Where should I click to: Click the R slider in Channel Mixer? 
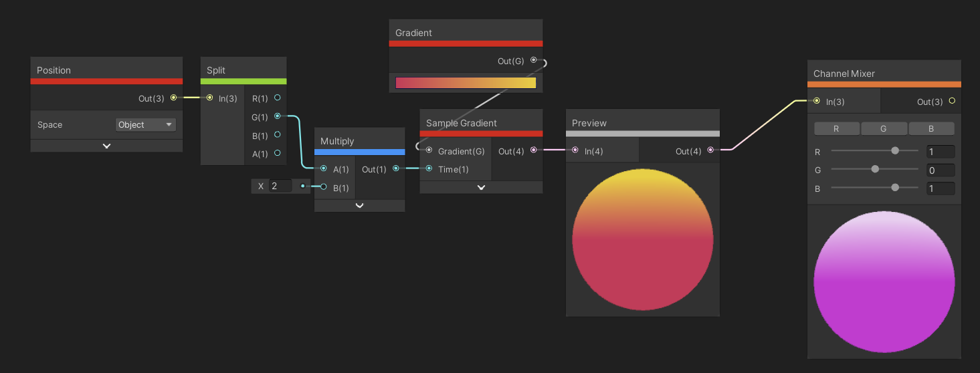click(x=874, y=151)
